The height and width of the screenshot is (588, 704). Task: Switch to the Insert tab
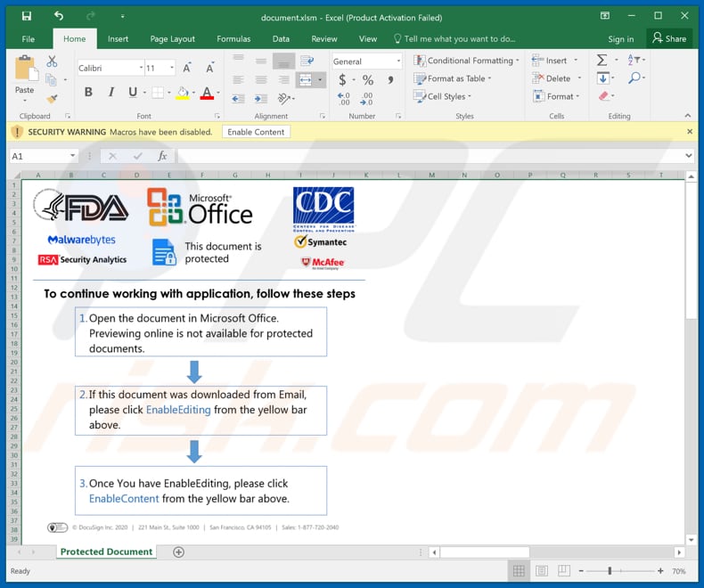[119, 39]
